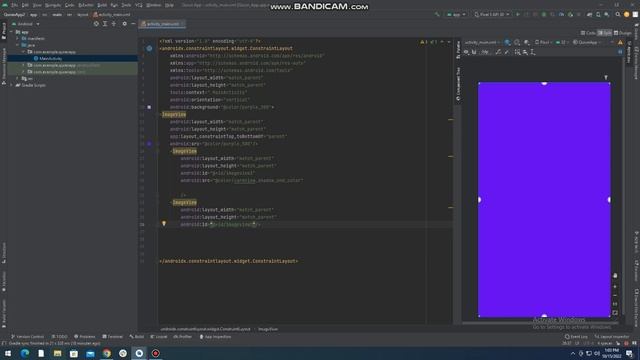Open activity_main.xml file dropdown in design toolbar
The width and height of the screenshot is (640, 360).
(x=482, y=42)
